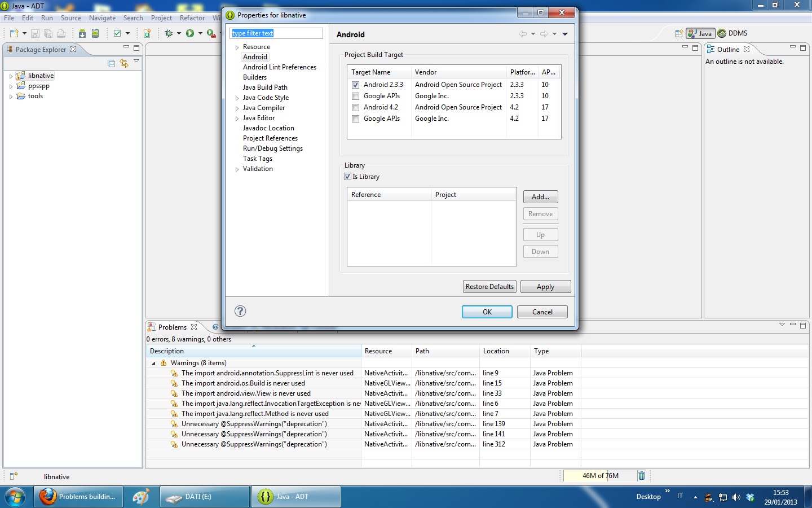Expand the libnative project in Package Explorer
Image resolution: width=812 pixels, height=508 pixels.
click(11, 76)
